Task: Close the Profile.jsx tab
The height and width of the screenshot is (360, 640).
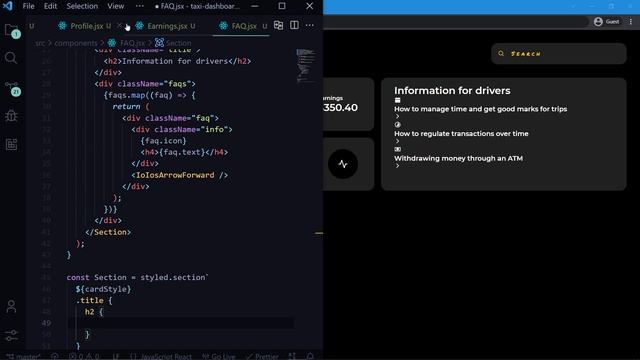Action: [x=119, y=25]
